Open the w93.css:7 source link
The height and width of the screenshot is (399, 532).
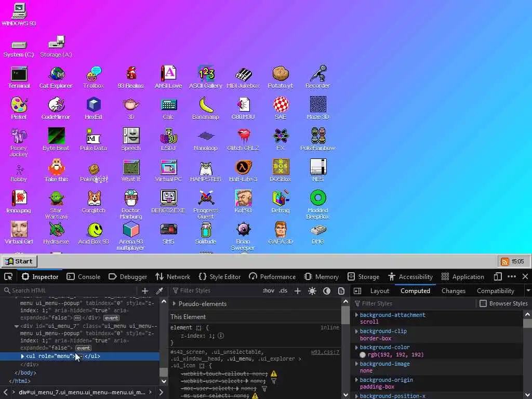tap(325, 352)
